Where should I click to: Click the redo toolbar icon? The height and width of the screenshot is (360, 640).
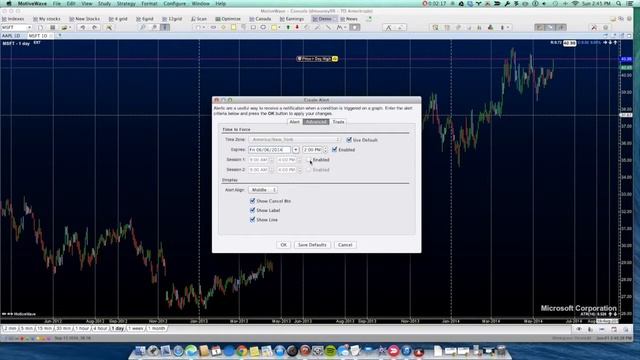[x=95, y=27]
